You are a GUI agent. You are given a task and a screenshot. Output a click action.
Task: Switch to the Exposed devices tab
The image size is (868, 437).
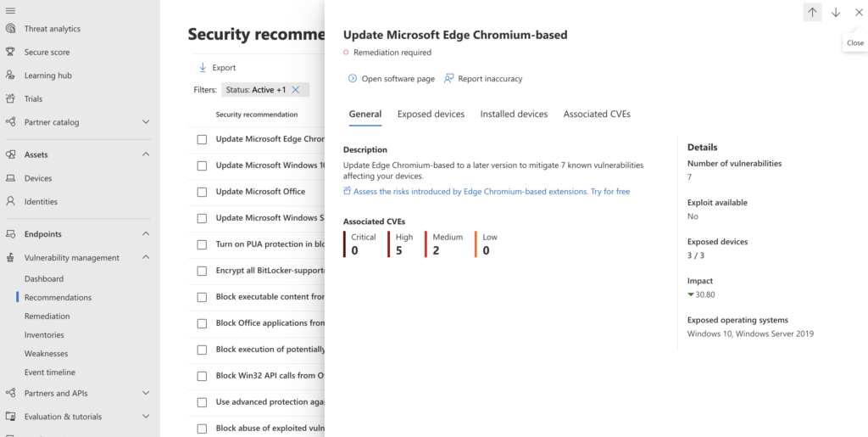coord(431,114)
